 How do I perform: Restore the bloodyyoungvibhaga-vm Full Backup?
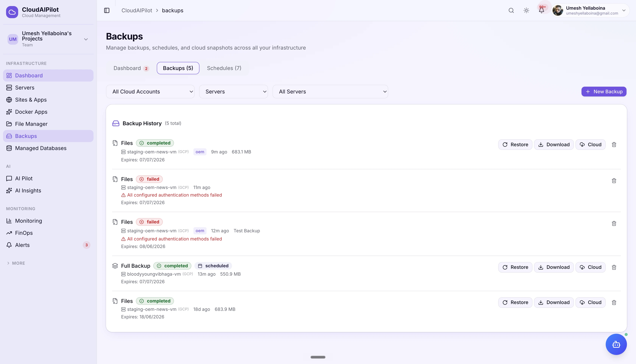[x=515, y=268]
